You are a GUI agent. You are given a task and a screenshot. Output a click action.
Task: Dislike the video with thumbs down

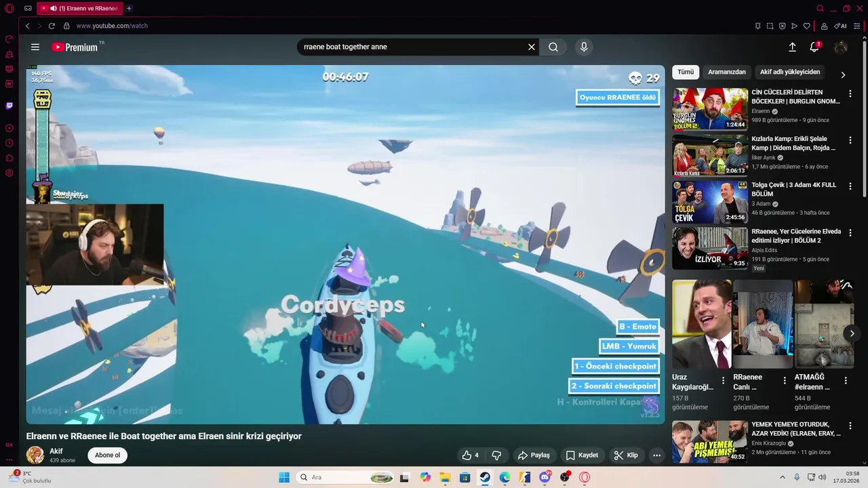[496, 455]
